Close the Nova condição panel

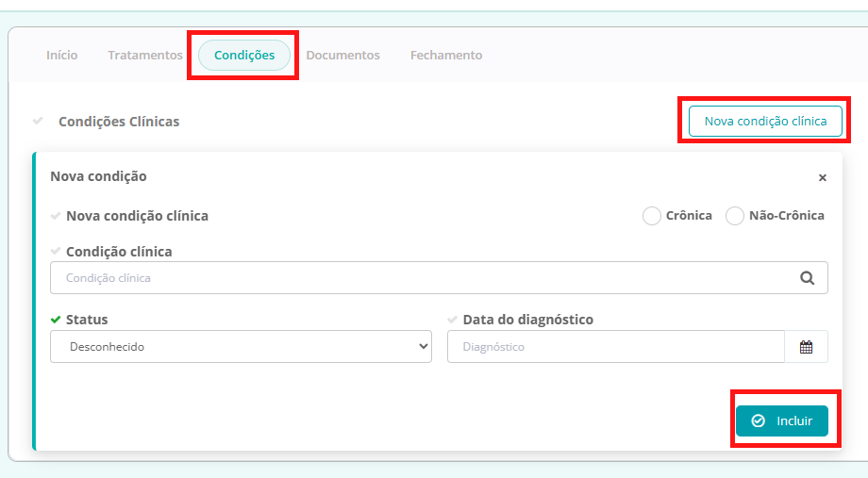click(x=822, y=177)
